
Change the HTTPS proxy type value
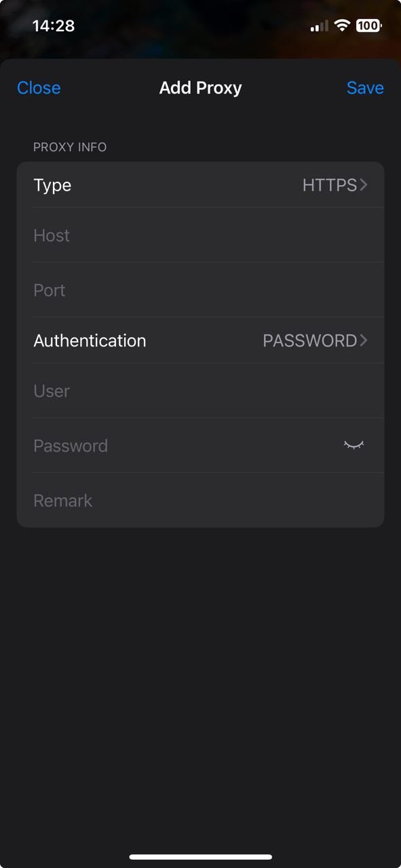click(x=329, y=184)
